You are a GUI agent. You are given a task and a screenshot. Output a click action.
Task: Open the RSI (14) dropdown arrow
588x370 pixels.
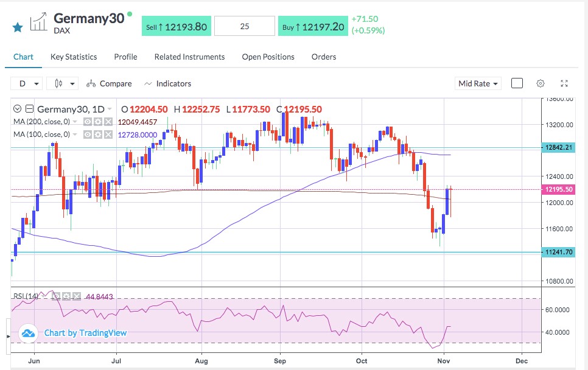point(44,296)
